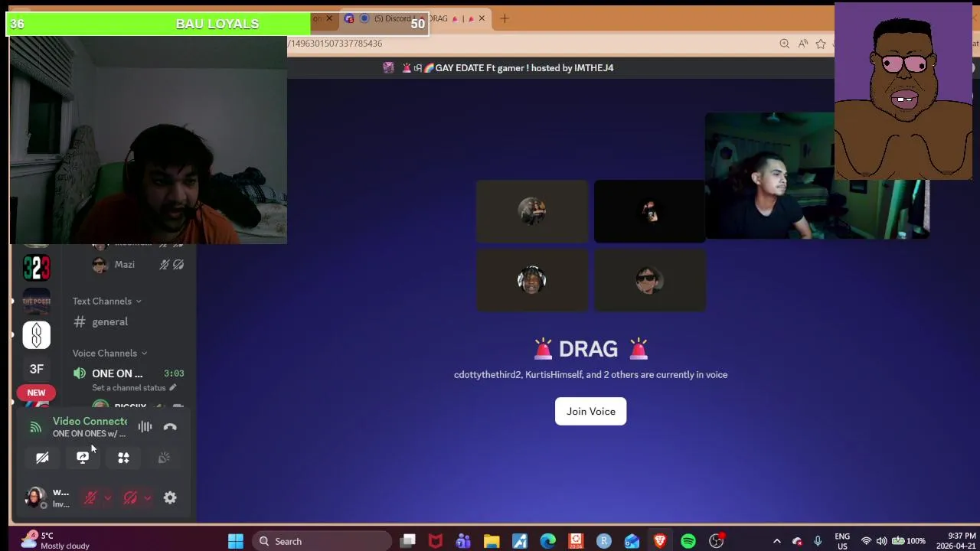Click the 100% battery indicator
The width and height of the screenshot is (980, 551).
908,541
